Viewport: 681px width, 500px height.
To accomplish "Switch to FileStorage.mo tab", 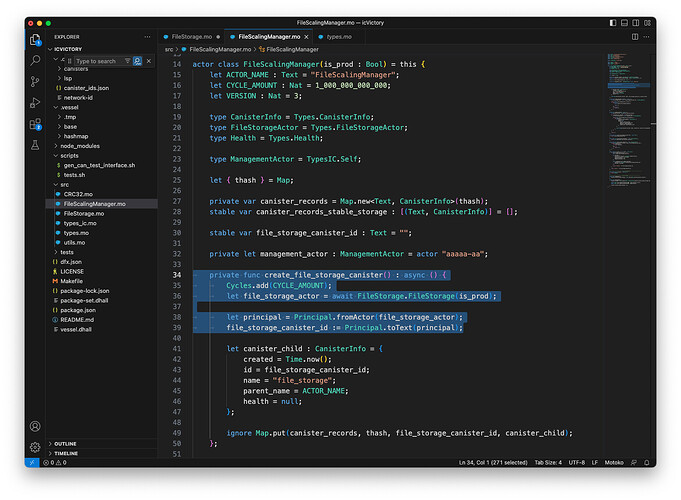I will point(192,37).
